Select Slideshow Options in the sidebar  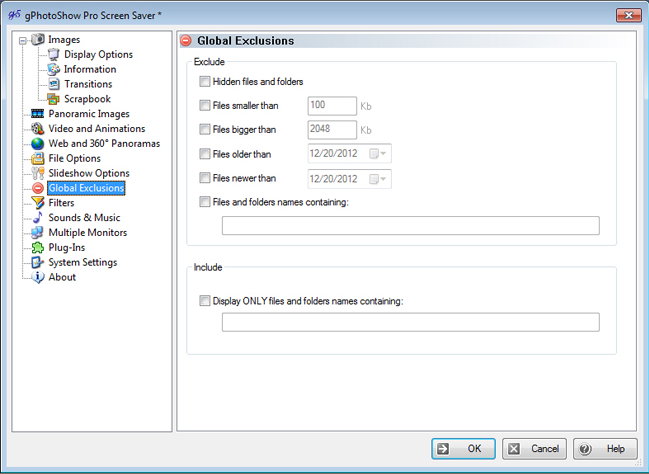(89, 173)
